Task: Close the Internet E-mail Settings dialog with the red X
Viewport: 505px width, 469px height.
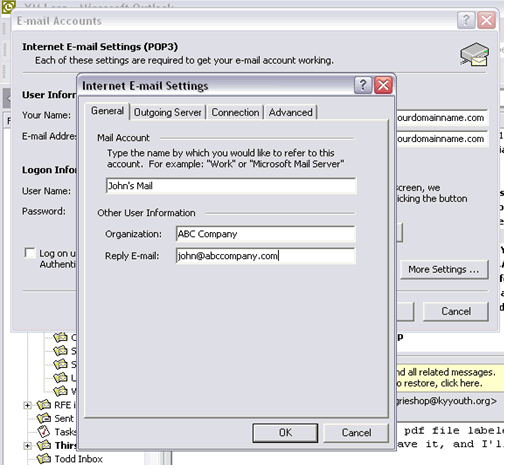Action: [x=383, y=85]
